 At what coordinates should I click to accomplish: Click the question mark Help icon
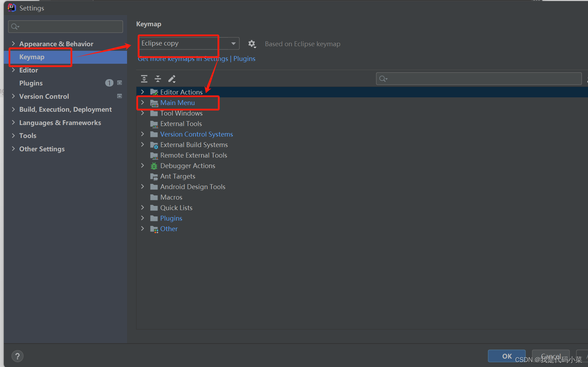coord(17,356)
